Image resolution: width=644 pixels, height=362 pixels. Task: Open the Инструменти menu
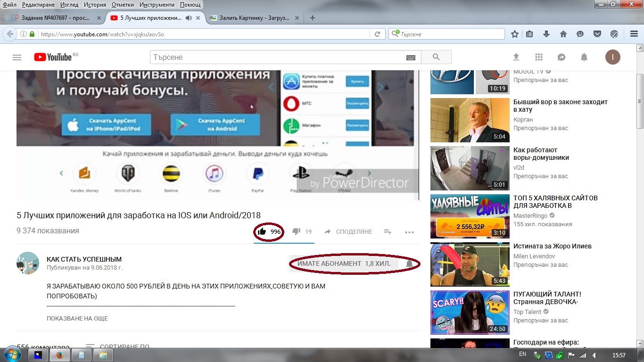coord(157,5)
